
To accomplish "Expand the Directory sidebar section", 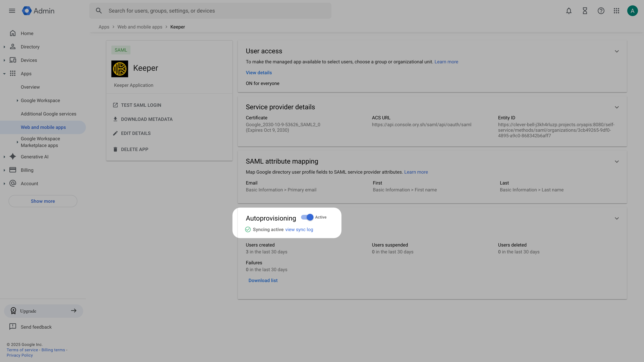I will (x=4, y=47).
